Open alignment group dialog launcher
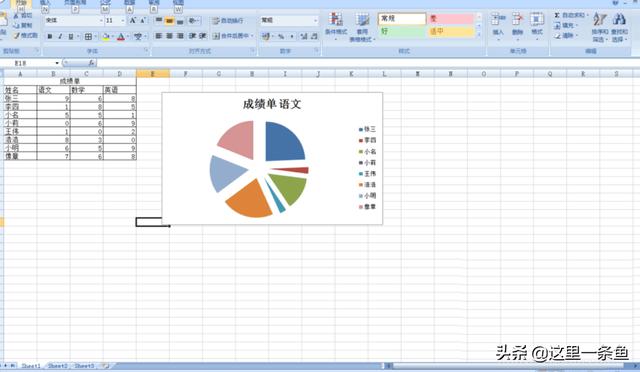Image resolution: width=640 pixels, height=372 pixels. 253,51
